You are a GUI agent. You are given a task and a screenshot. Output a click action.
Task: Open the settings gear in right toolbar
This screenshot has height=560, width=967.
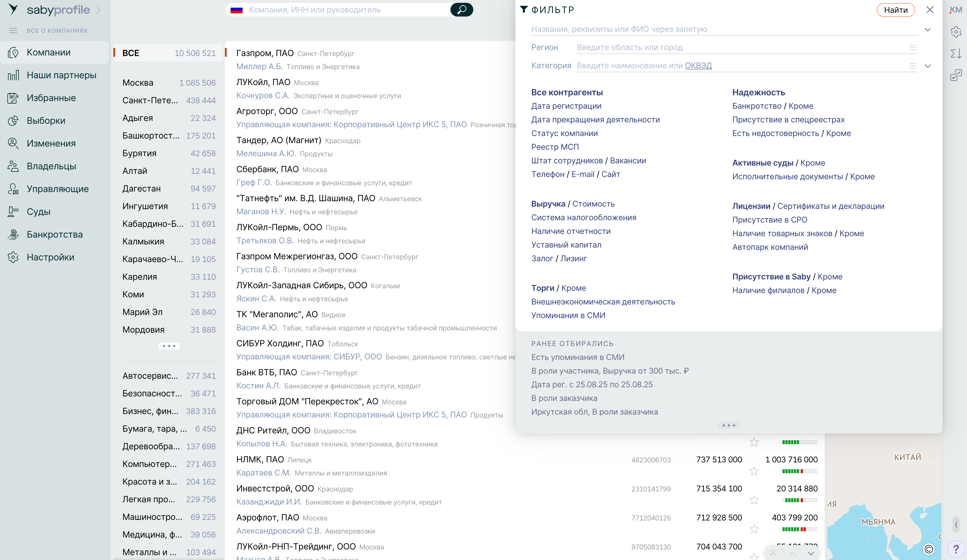point(956,32)
